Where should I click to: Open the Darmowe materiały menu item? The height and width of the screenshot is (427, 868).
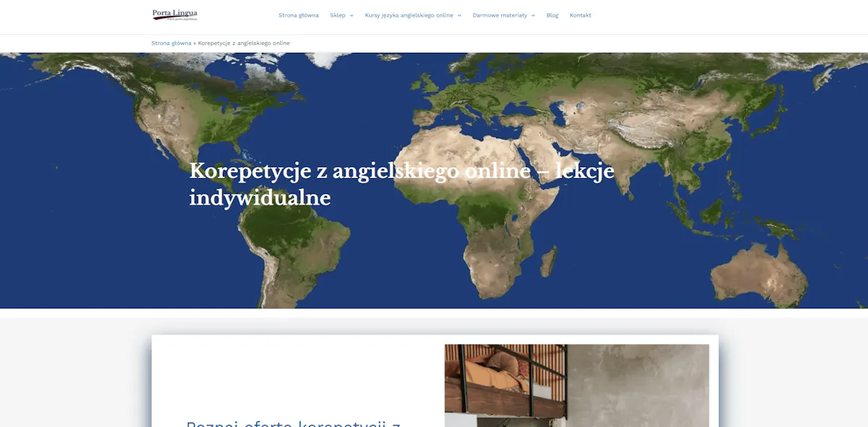coord(500,15)
